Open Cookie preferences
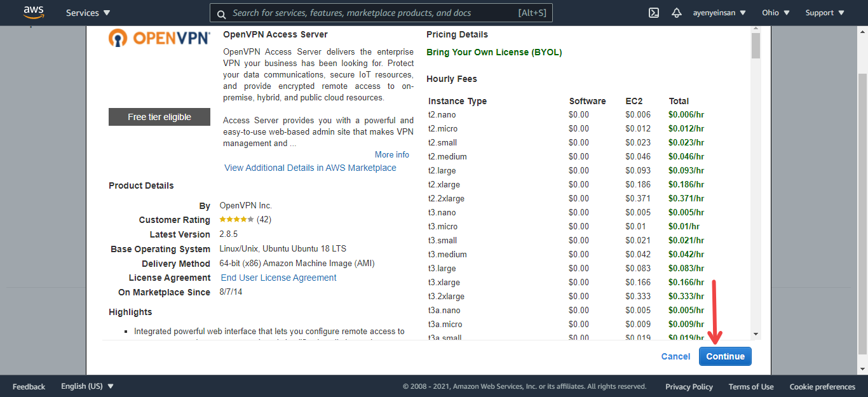The height and width of the screenshot is (397, 868). click(x=822, y=386)
